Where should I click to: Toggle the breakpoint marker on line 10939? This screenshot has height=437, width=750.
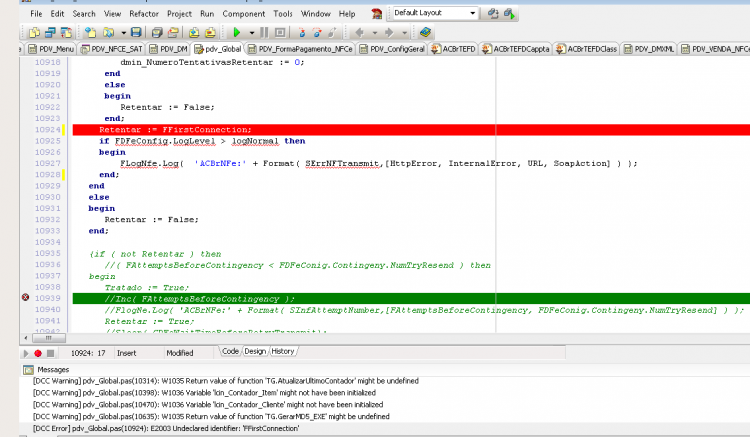[x=26, y=297]
